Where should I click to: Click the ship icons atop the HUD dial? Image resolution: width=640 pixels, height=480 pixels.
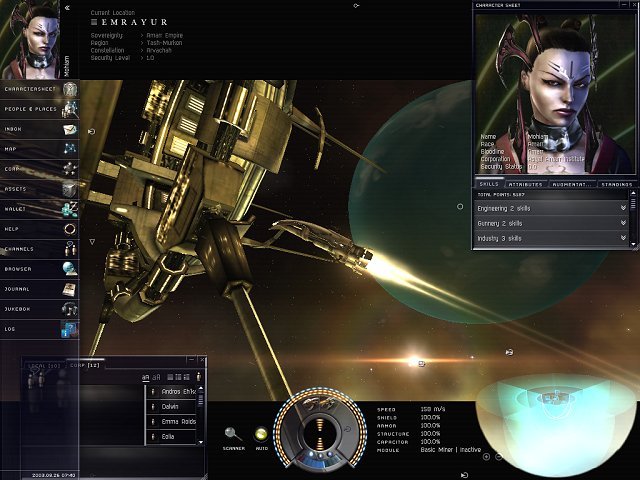pyautogui.click(x=319, y=403)
